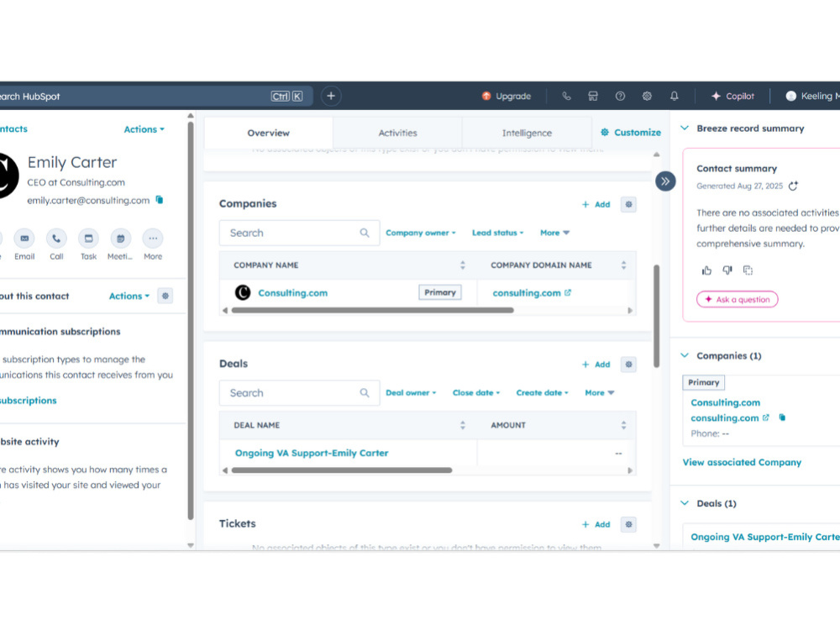Add a ticket association

point(596,524)
